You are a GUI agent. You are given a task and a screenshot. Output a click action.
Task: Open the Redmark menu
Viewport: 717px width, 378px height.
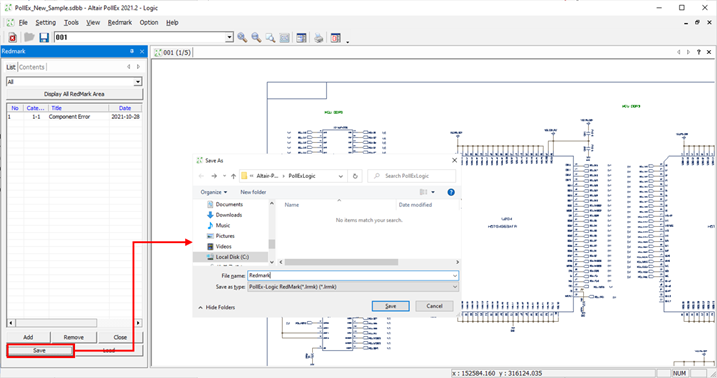(x=120, y=22)
